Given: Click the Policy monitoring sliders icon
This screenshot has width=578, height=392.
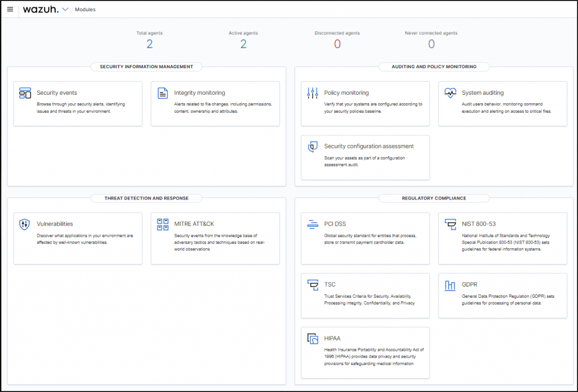Looking at the screenshot, I should point(313,93).
